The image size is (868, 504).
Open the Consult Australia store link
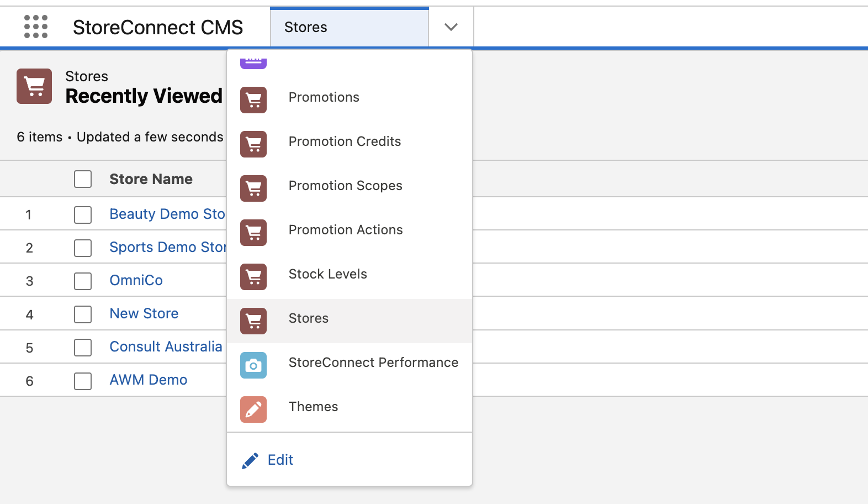click(x=166, y=347)
